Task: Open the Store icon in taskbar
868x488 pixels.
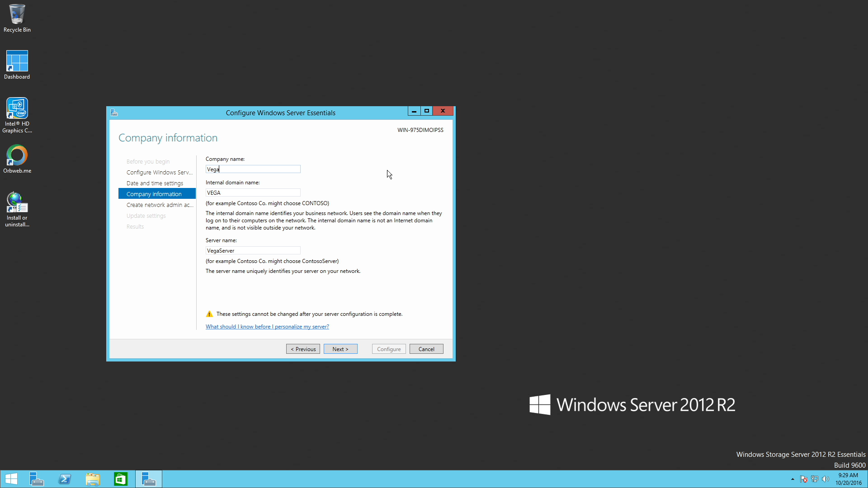Action: [121, 479]
